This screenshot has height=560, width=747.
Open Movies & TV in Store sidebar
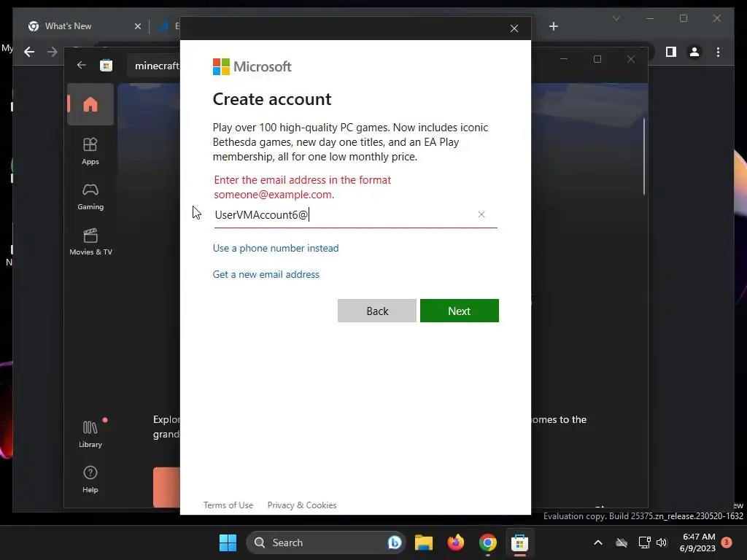90,242
